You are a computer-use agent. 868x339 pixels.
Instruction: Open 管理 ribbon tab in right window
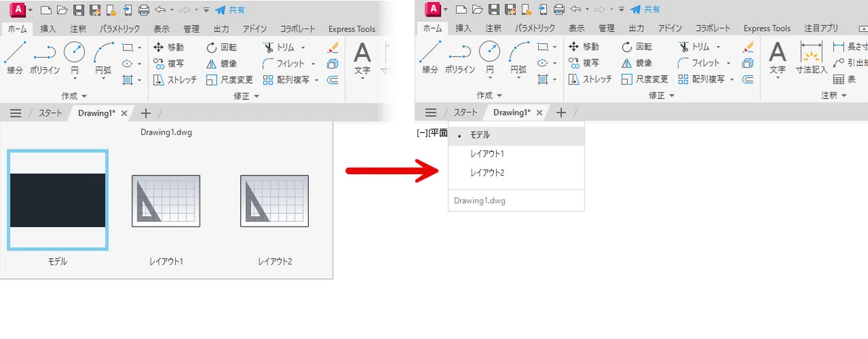(x=607, y=29)
